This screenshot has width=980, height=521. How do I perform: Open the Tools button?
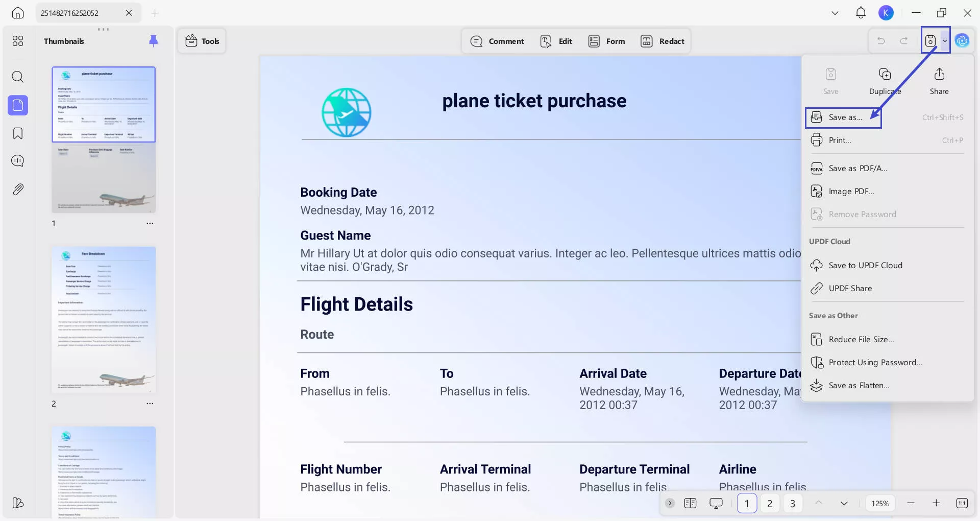tap(202, 41)
